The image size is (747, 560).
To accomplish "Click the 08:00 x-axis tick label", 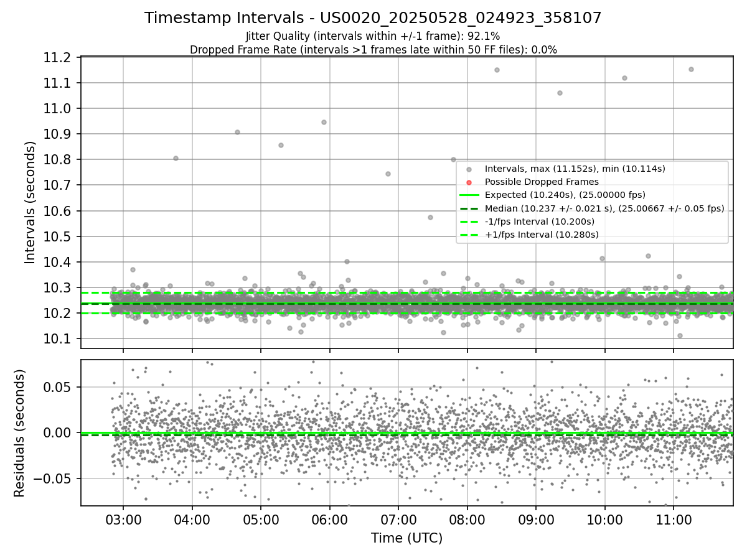I will [x=467, y=519].
